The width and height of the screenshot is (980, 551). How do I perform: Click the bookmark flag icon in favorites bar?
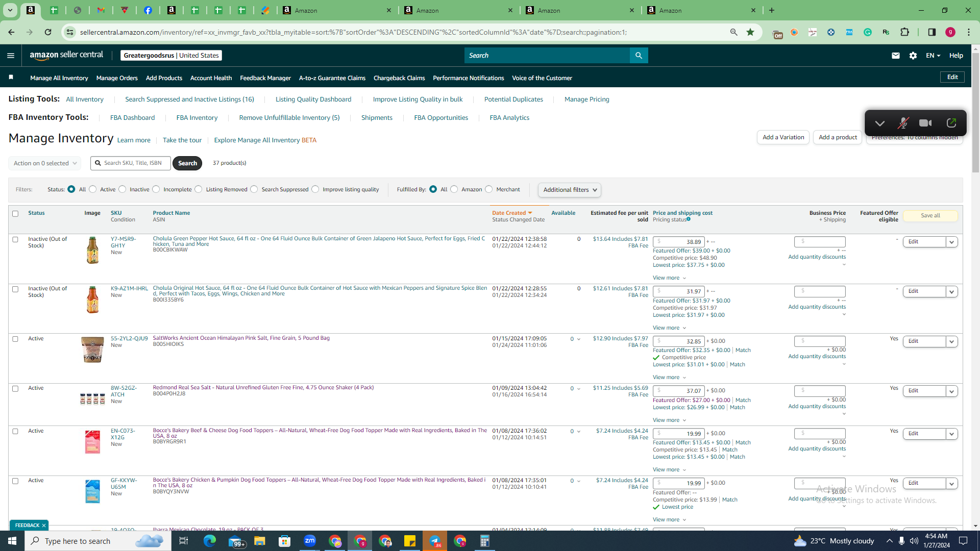11,78
